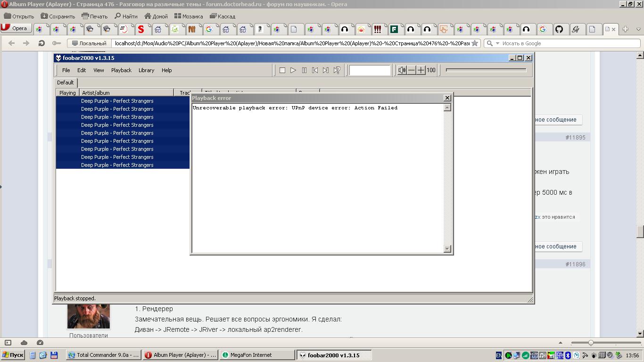
Task: Go back with Opera's back arrow
Action: 11,43
